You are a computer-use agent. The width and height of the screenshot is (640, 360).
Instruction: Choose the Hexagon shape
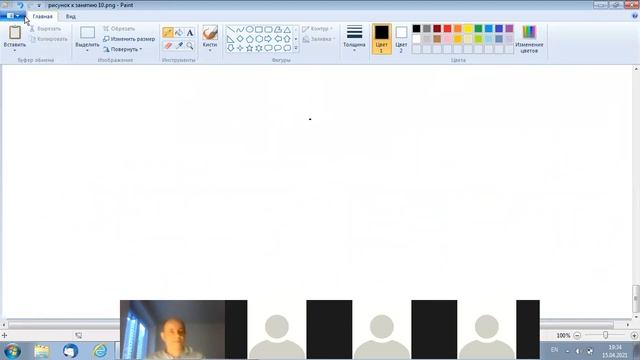tap(259, 39)
